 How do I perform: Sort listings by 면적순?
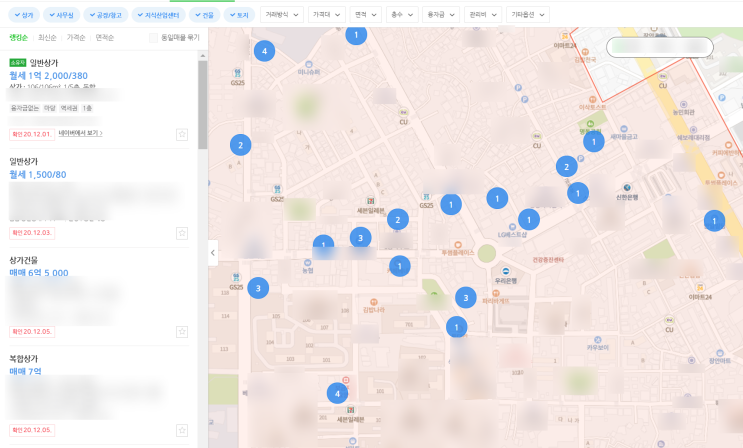104,37
